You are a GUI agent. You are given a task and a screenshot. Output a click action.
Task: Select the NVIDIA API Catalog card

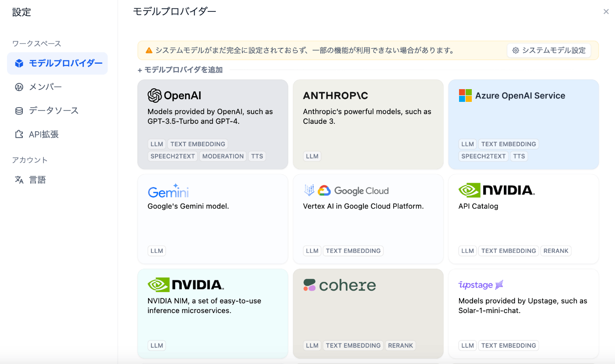tap(524, 219)
